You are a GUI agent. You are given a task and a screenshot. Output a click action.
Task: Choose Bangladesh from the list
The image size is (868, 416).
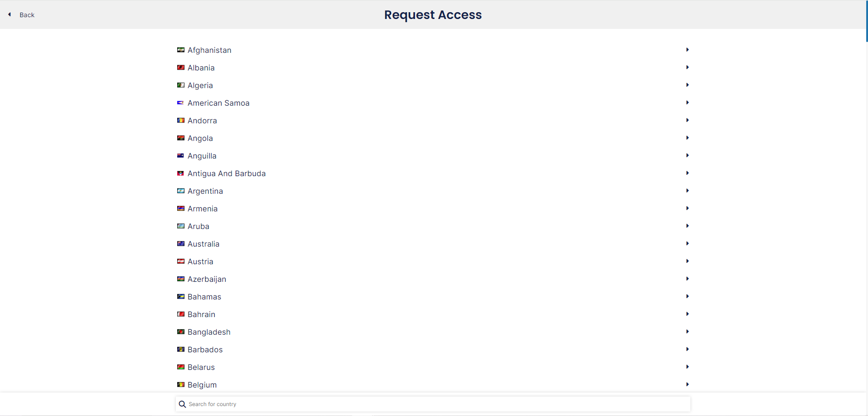[x=433, y=332]
